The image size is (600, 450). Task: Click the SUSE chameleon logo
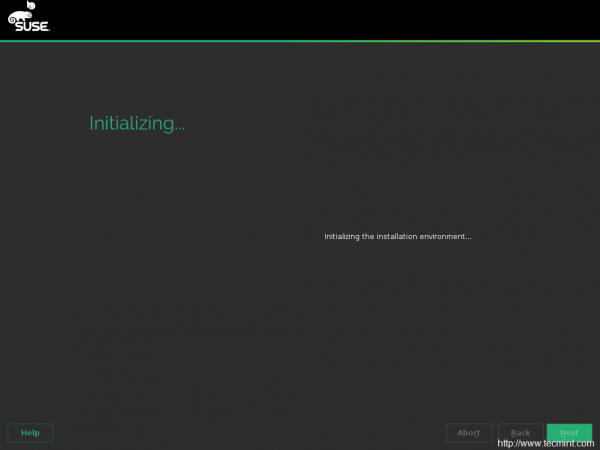[x=29, y=16]
